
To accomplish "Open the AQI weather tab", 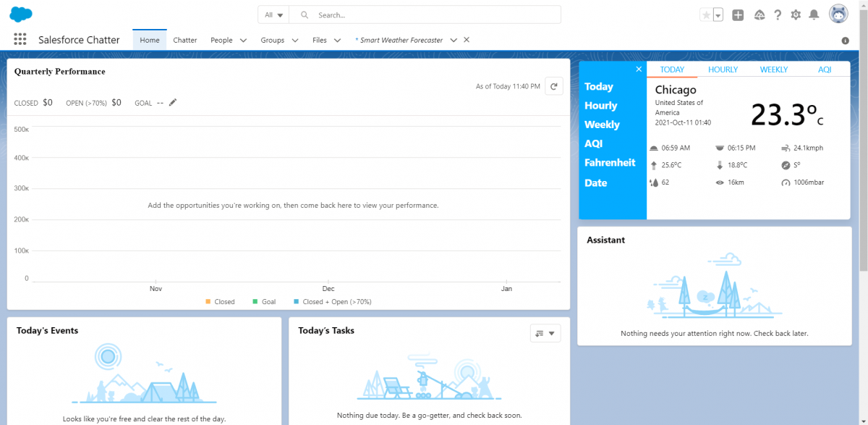I will coord(825,70).
